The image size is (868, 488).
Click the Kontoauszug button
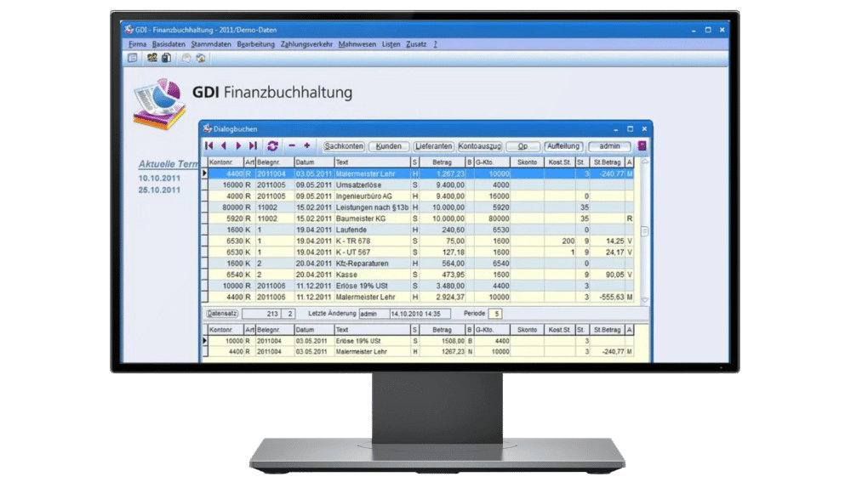479,146
